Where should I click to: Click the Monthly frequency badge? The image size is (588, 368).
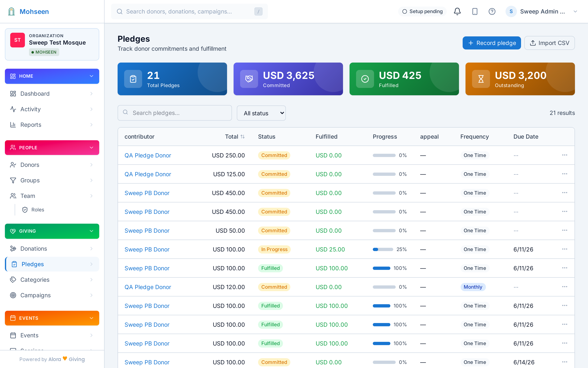click(x=473, y=287)
